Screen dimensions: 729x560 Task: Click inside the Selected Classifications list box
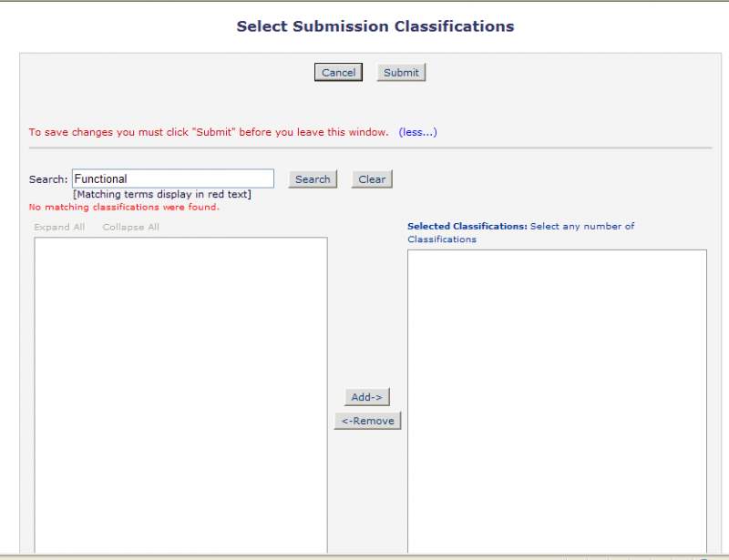(557, 401)
